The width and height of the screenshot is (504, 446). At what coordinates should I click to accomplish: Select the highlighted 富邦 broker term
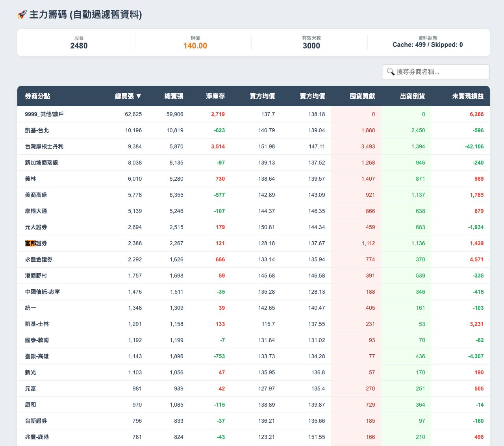(30, 243)
